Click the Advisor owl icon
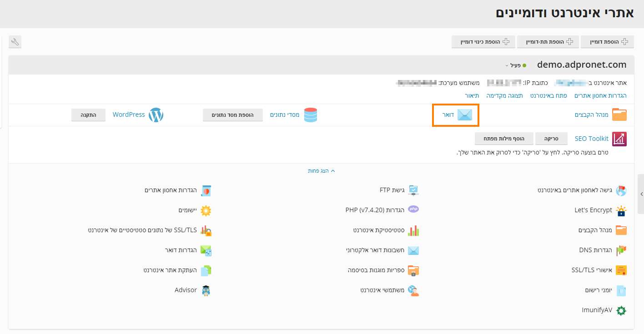Image resolution: width=644 pixels, height=334 pixels. point(206,290)
